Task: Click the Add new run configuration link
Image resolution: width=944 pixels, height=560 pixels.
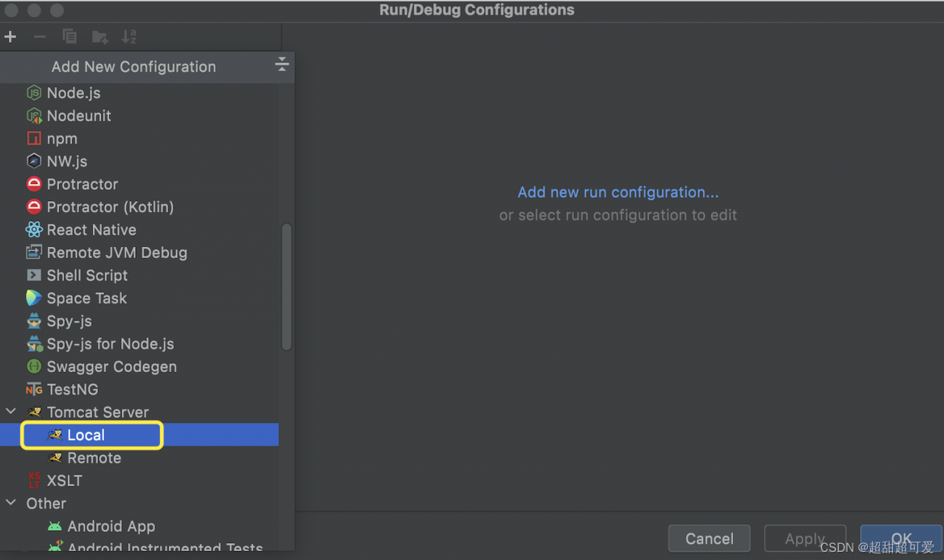Action: click(x=618, y=192)
